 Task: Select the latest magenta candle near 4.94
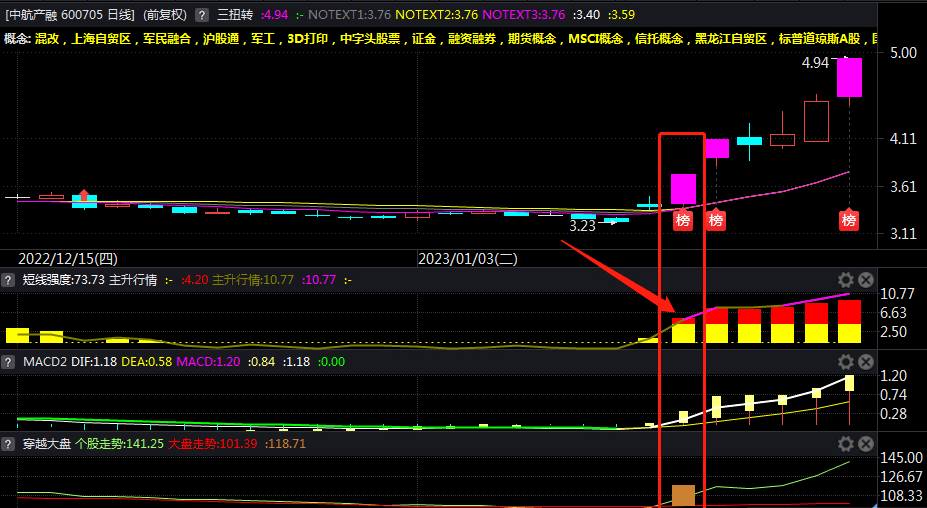849,77
